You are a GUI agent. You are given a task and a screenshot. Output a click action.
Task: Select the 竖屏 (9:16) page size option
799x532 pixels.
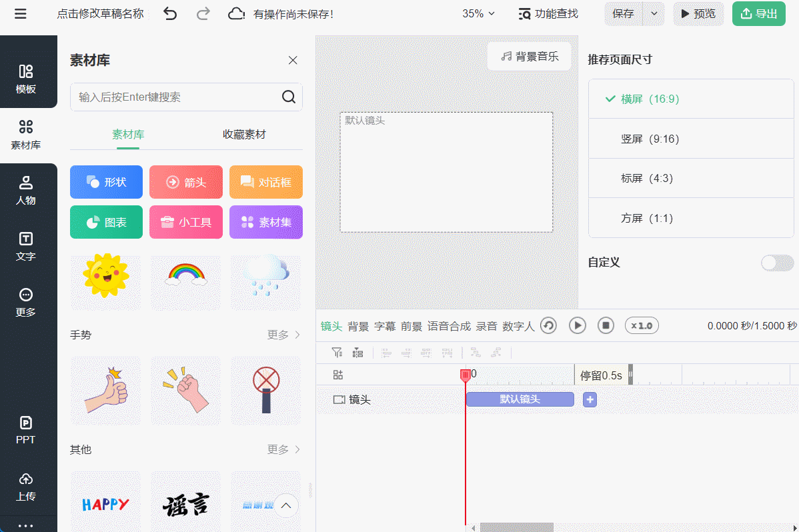click(x=690, y=139)
